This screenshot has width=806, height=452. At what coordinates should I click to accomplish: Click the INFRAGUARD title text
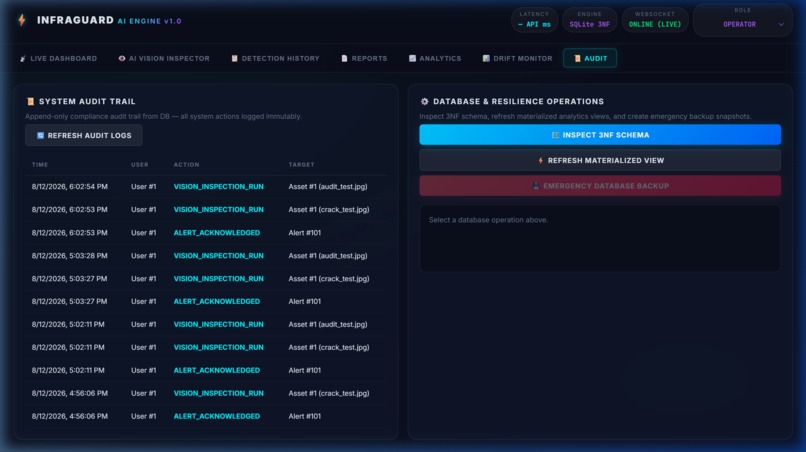click(76, 20)
